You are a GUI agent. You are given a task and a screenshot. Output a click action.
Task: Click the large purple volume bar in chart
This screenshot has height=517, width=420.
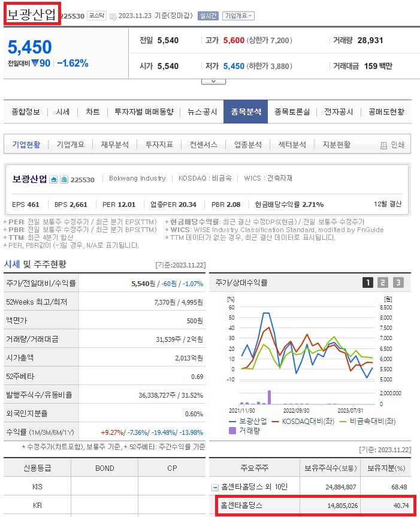pyautogui.click(x=270, y=397)
